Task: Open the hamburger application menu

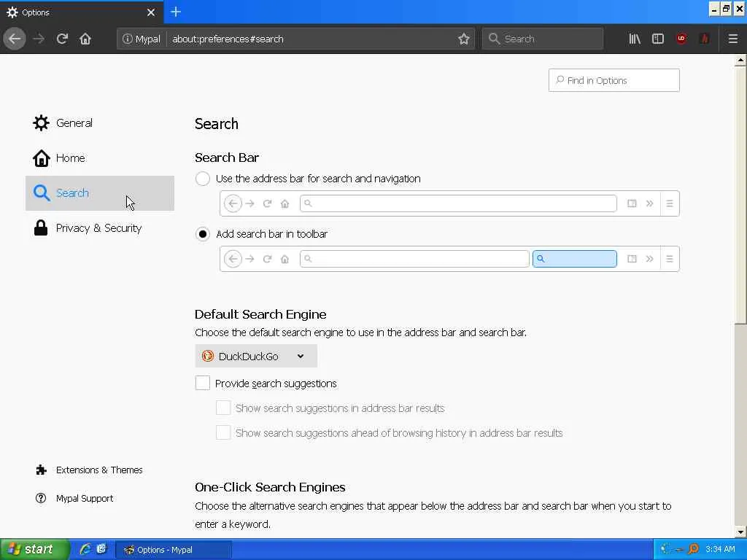Action: 733,39
